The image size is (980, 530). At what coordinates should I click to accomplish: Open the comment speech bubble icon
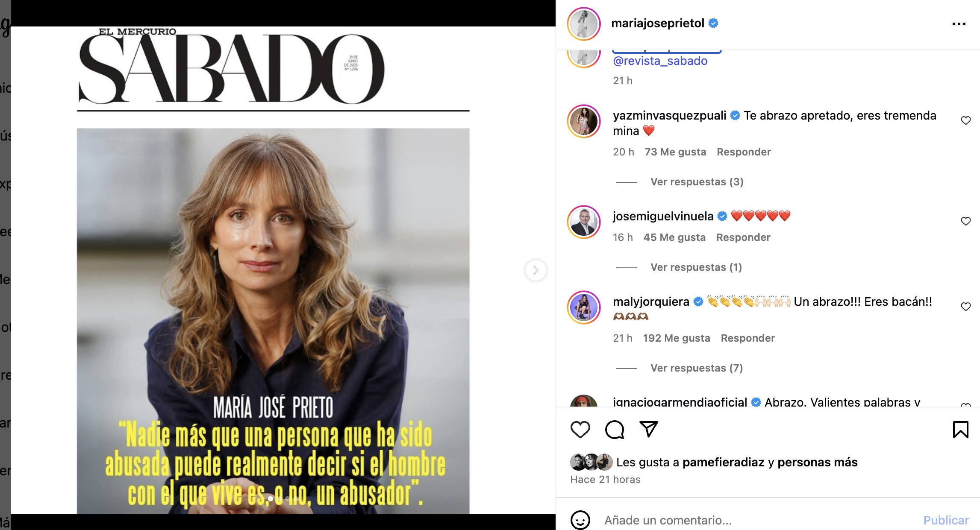[x=615, y=430]
